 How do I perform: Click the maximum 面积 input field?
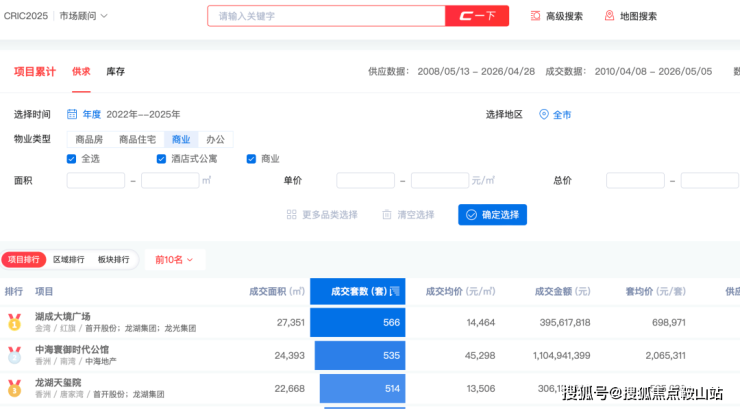click(x=170, y=180)
